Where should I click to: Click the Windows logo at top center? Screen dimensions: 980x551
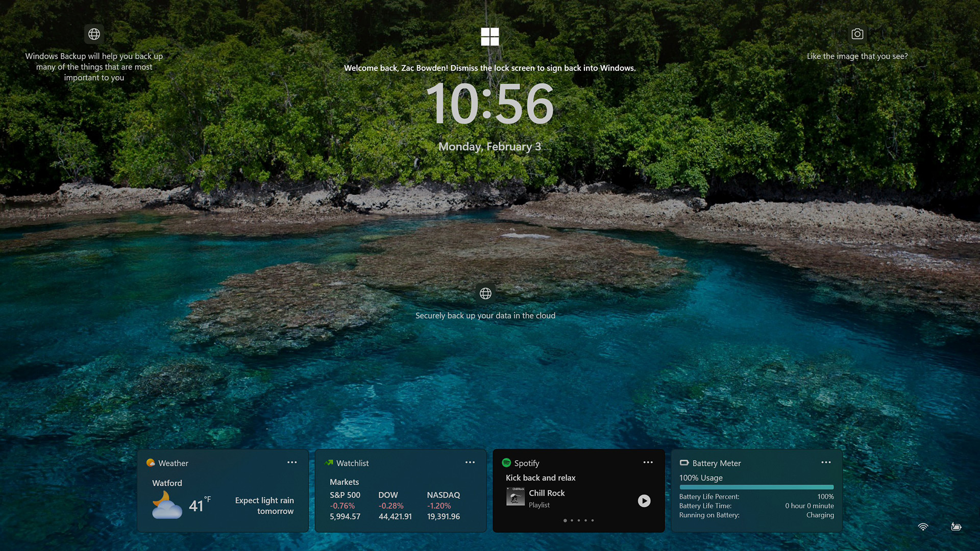489,37
